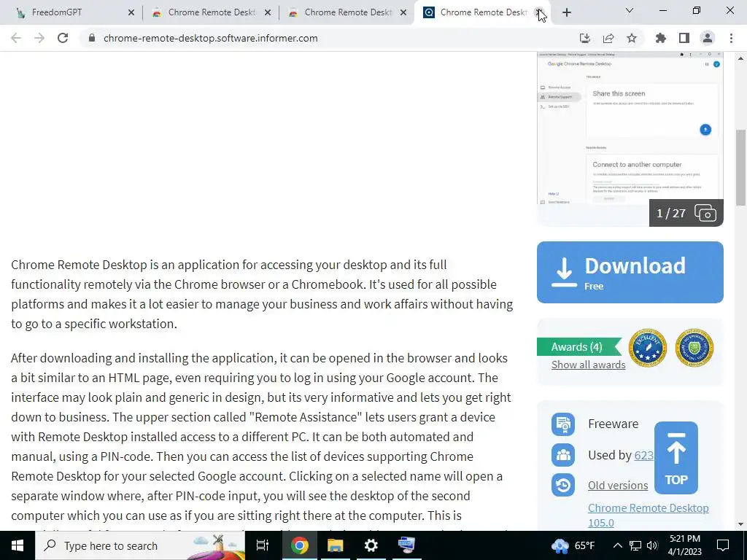Click the page vertical scrollbar thumb
This screenshot has height=560, width=747.
[x=741, y=168]
